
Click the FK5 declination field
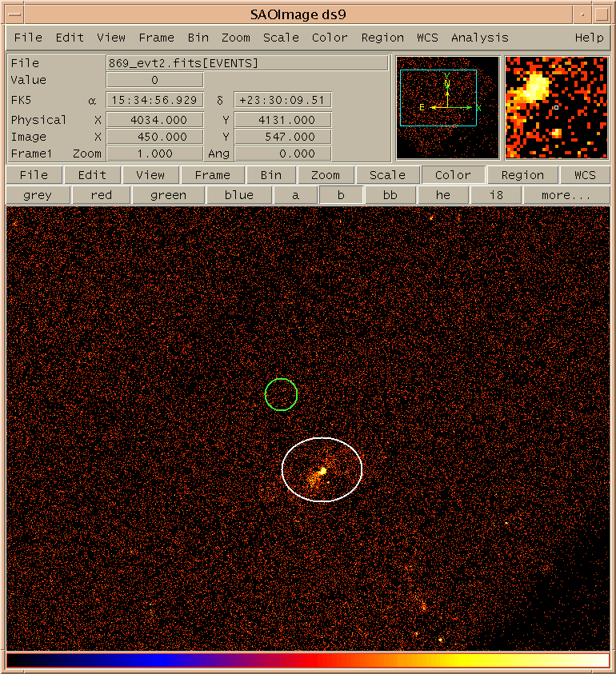[282, 100]
